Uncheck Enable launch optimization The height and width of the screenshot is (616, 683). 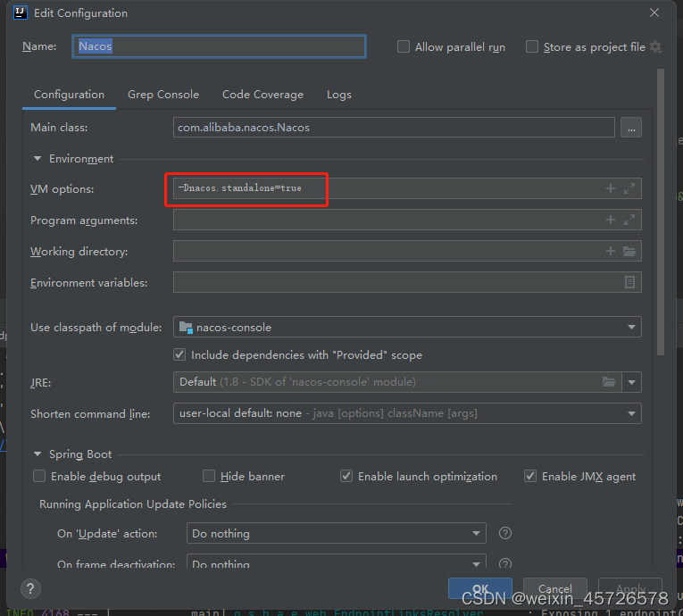(x=346, y=476)
